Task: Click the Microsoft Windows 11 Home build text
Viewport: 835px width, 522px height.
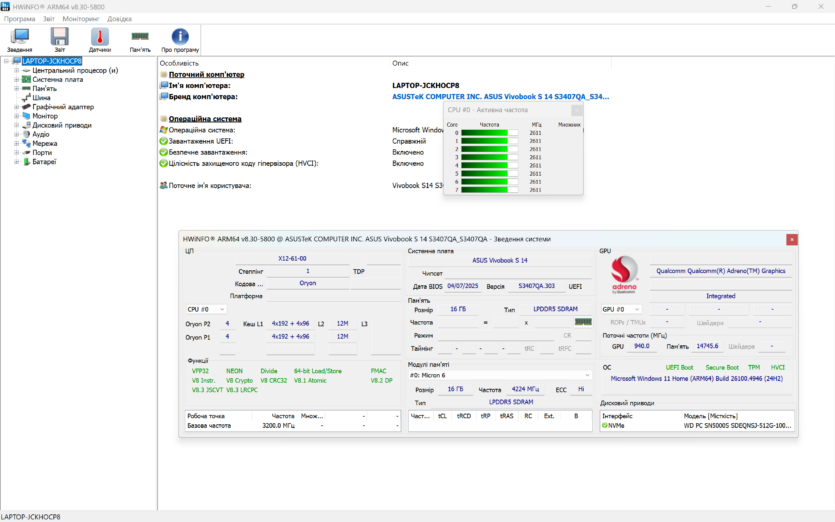Action: (x=697, y=379)
